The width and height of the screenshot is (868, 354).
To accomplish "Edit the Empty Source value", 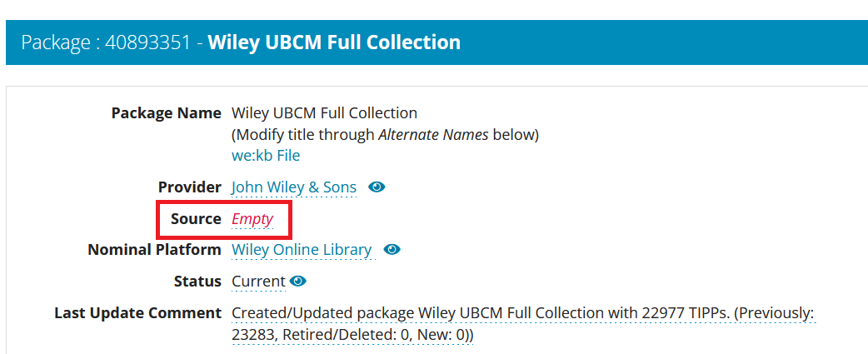I will pyautogui.click(x=252, y=219).
